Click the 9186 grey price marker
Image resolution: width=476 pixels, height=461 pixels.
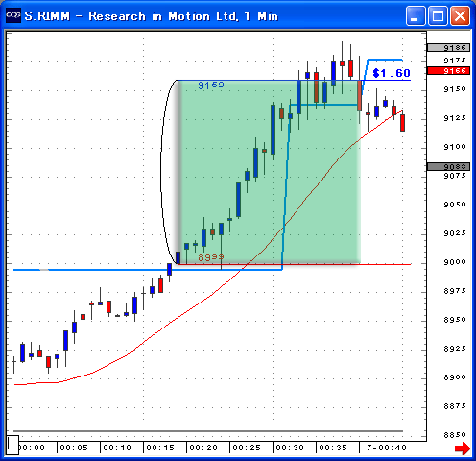(448, 48)
